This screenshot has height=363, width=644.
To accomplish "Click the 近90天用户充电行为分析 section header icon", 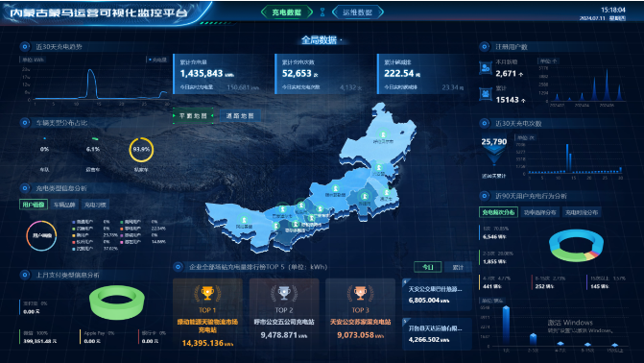I will pos(485,196).
